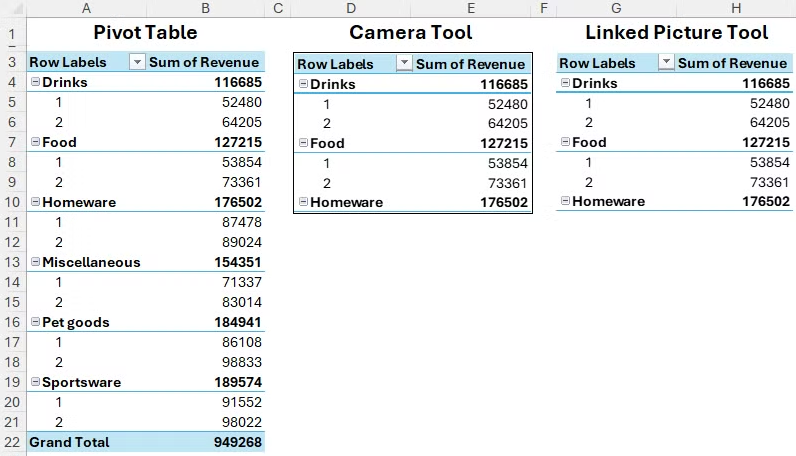Select cell with value 89024
The width and height of the screenshot is (796, 456).
[206, 242]
